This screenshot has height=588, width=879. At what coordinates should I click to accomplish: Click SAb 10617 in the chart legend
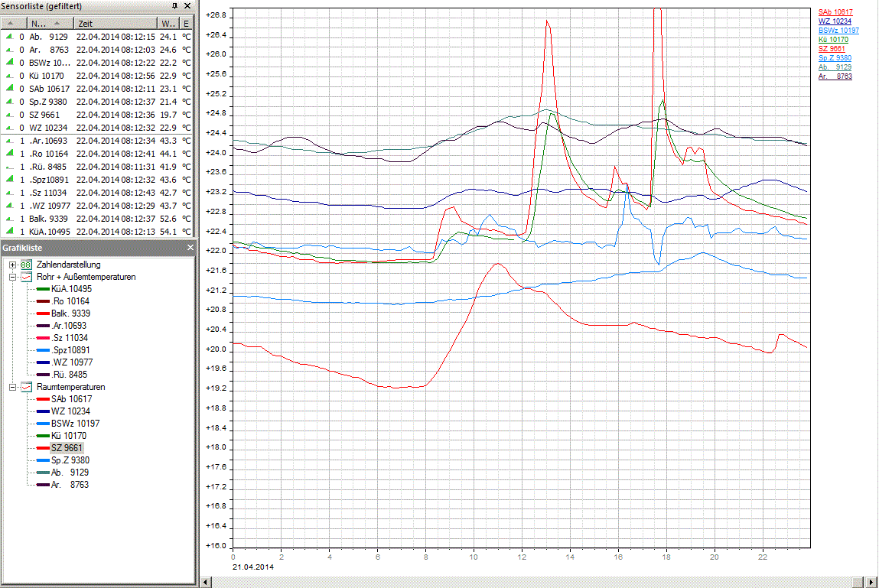click(835, 11)
